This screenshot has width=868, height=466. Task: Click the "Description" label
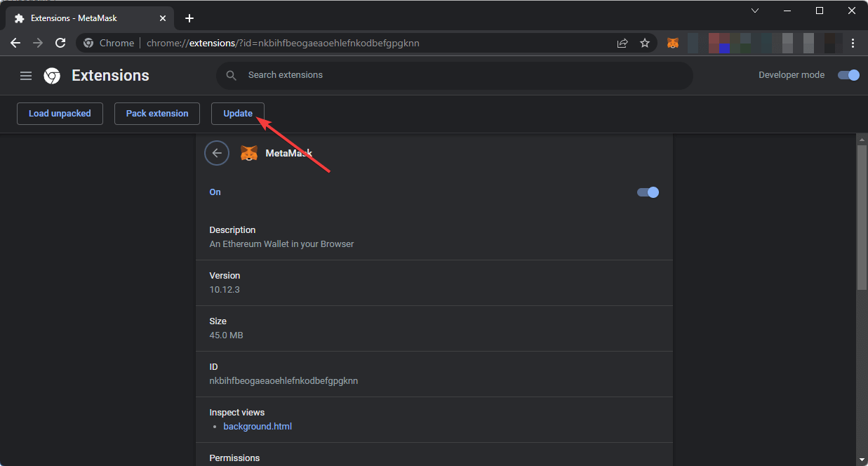[232, 230]
